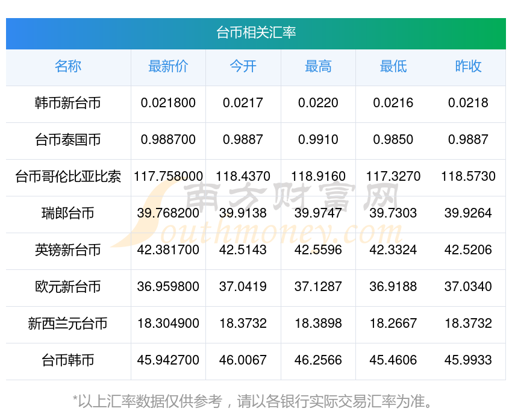
Task: Click the 台币相关汇率 title banner
Action: [x=256, y=33]
